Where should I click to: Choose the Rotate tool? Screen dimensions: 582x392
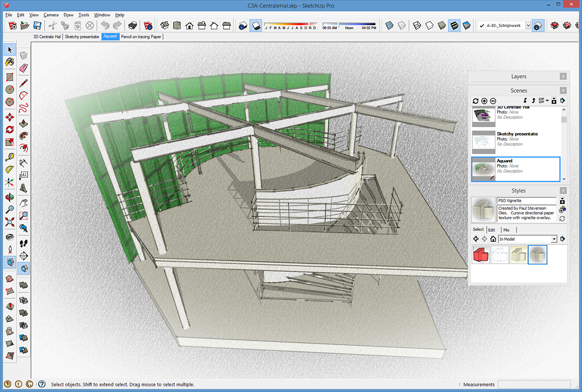click(10, 130)
